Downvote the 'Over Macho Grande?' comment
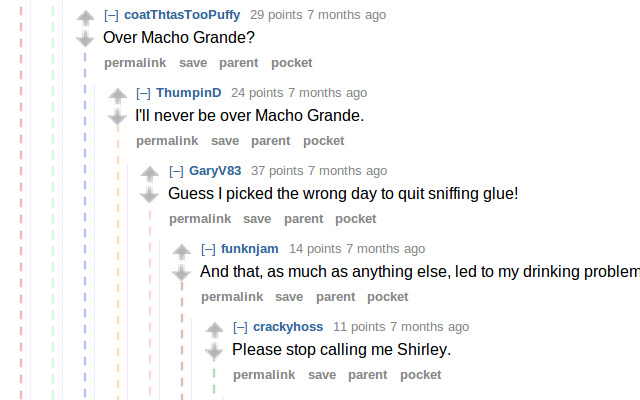 85,38
